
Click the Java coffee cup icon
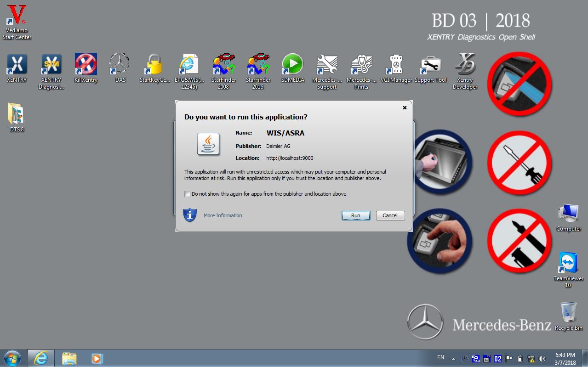[x=209, y=144]
